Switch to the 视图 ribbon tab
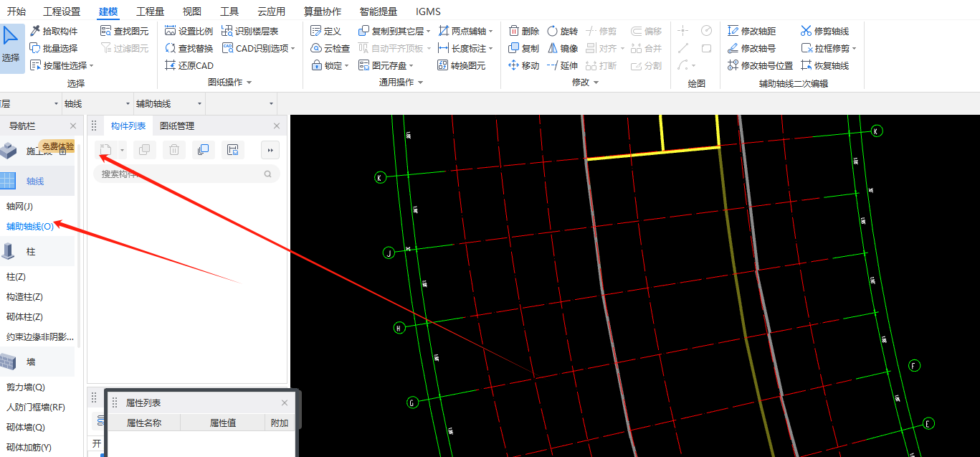This screenshot has width=980, height=457. click(192, 11)
